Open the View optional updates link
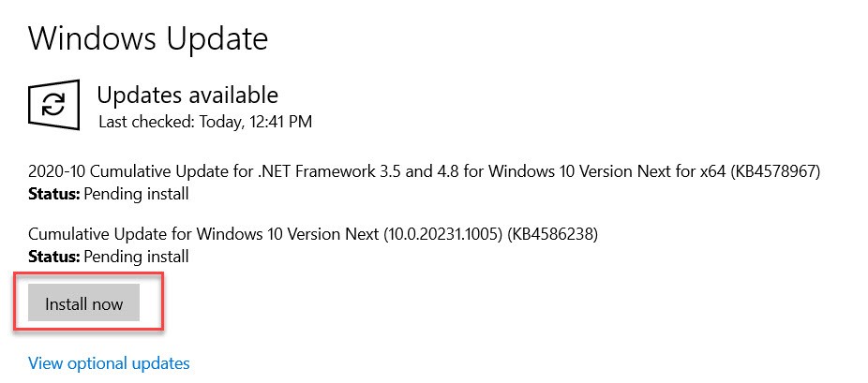 coord(109,363)
